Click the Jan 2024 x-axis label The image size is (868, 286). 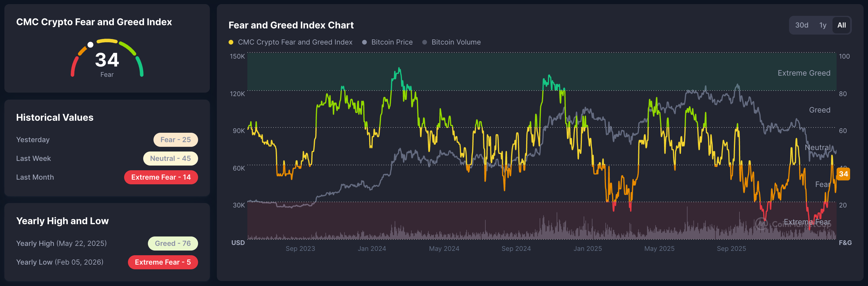click(372, 249)
